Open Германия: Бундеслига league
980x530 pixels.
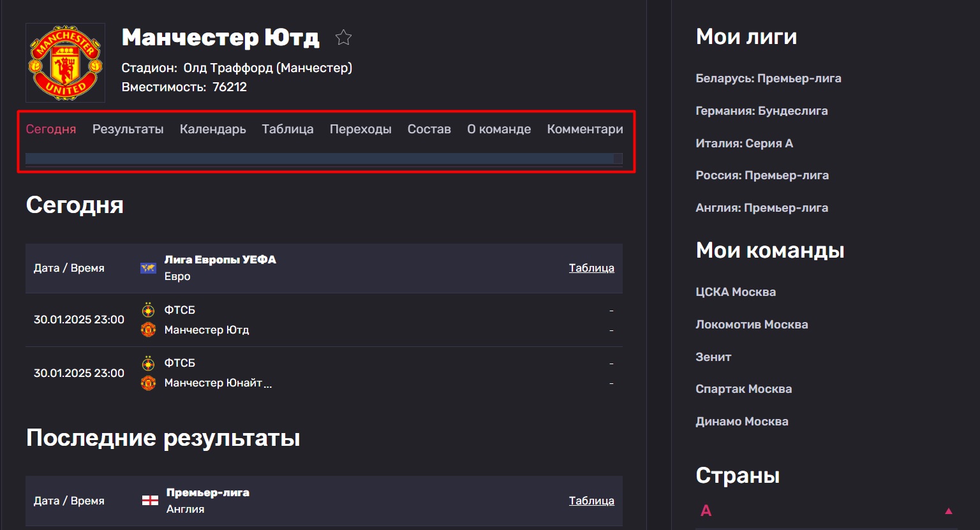(x=762, y=111)
